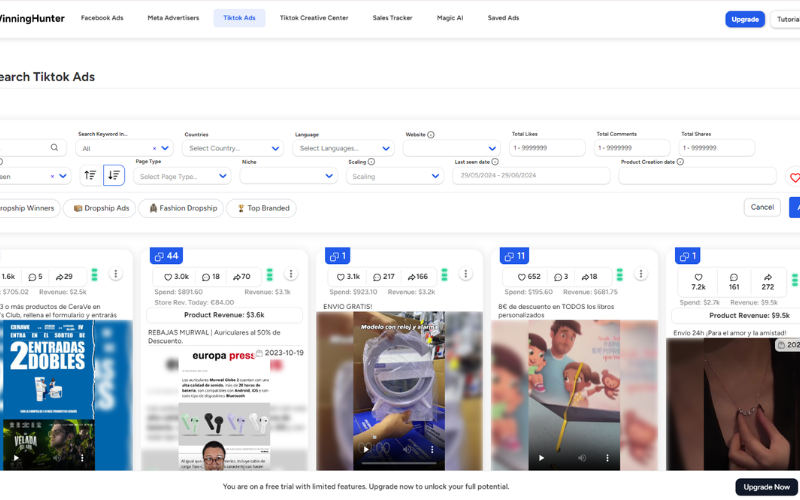Image resolution: width=800 pixels, height=500 pixels.
Task: Go to the Saved Ads tab
Action: 503,18
